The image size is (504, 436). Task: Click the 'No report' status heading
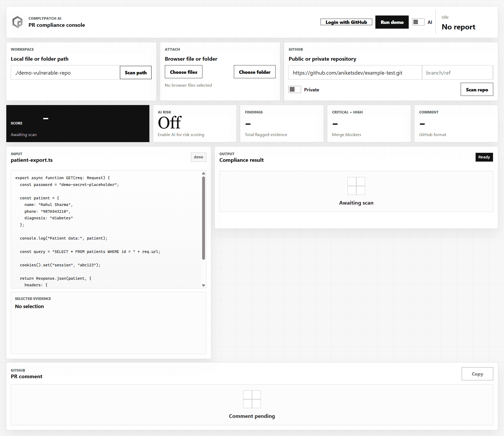pyautogui.click(x=458, y=27)
